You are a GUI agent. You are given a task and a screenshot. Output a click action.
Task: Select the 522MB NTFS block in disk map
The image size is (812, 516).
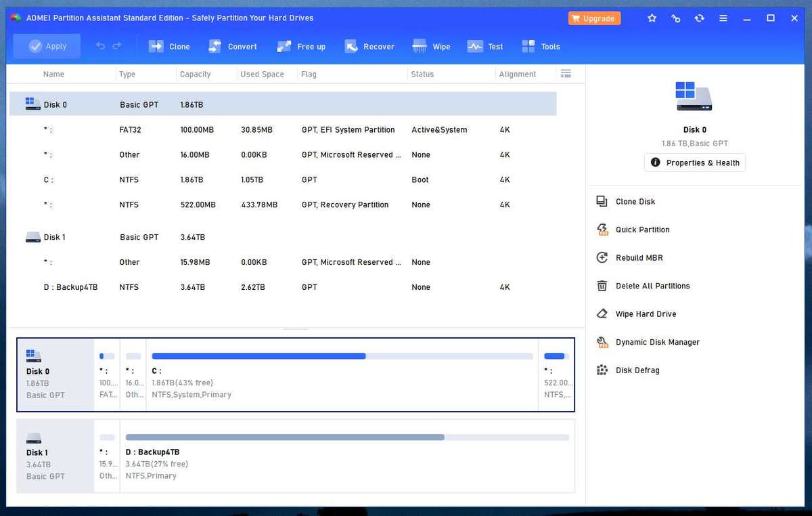(556, 374)
